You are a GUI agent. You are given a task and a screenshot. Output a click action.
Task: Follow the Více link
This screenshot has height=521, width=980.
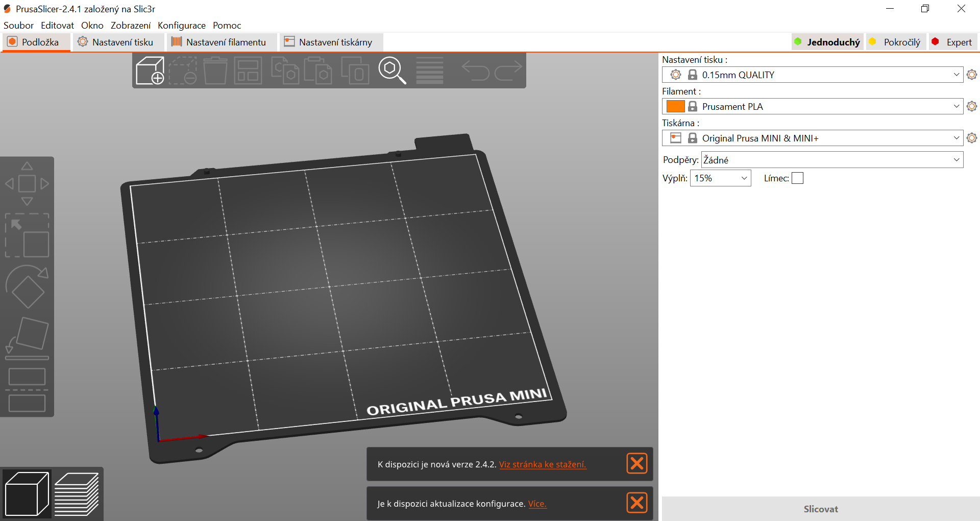pos(537,504)
